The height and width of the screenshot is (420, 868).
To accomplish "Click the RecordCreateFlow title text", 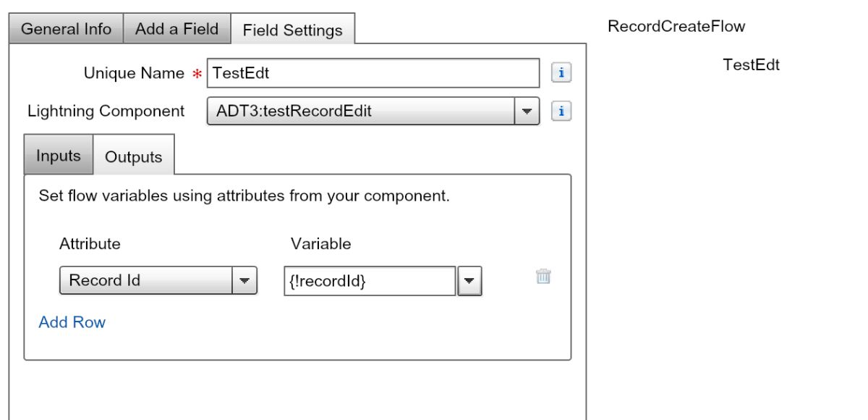I will point(676,27).
